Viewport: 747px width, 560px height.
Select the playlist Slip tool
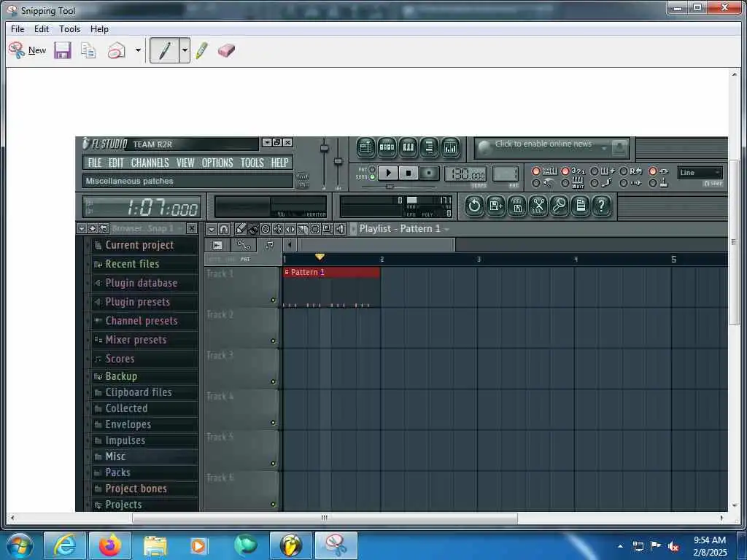click(290, 229)
